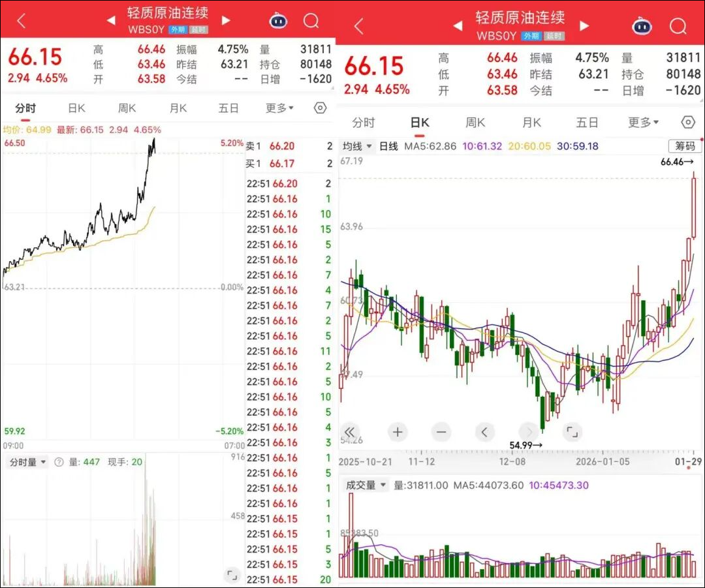Expand intraday chart to fullscreen in left panel
This screenshot has width=705, height=588.
pos(232,574)
